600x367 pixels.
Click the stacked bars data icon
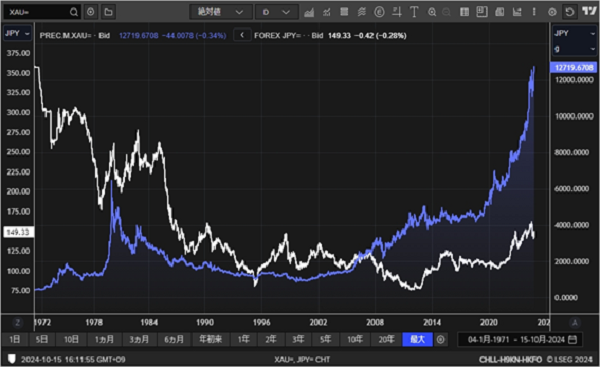click(344, 12)
